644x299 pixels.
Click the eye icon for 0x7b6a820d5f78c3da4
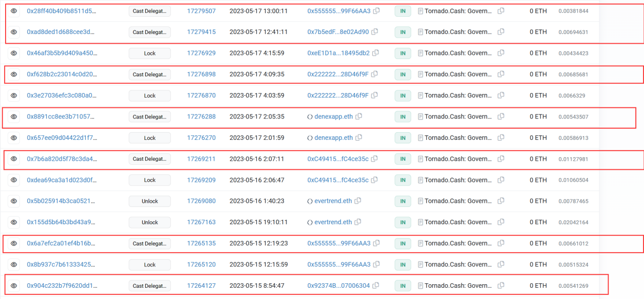[x=14, y=159]
